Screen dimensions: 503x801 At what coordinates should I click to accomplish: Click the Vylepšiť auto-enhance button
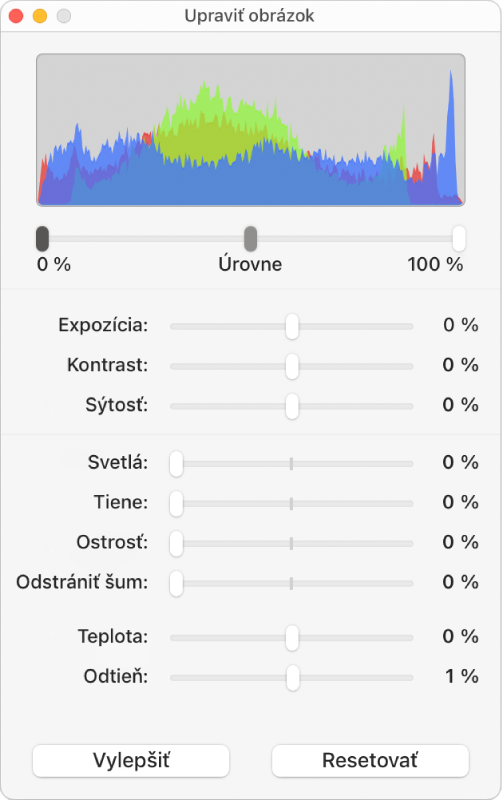(131, 760)
